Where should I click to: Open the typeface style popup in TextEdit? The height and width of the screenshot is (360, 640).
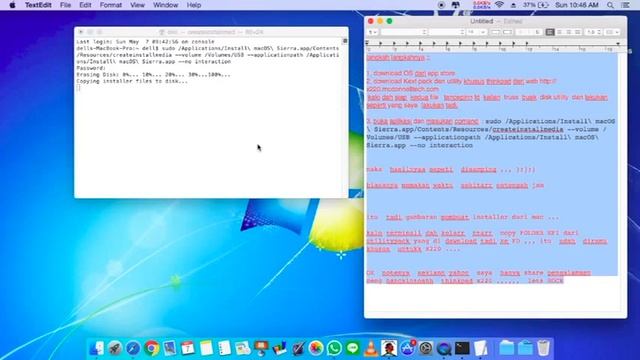(x=447, y=32)
